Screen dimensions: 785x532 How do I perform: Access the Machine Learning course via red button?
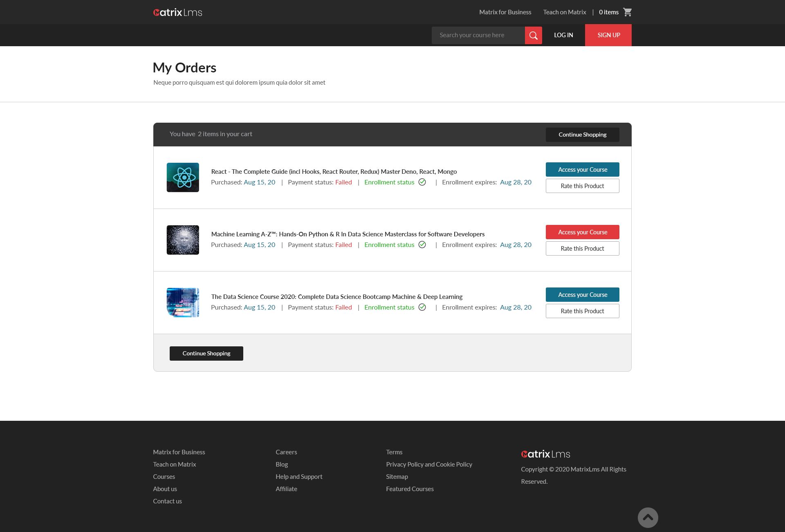click(582, 232)
